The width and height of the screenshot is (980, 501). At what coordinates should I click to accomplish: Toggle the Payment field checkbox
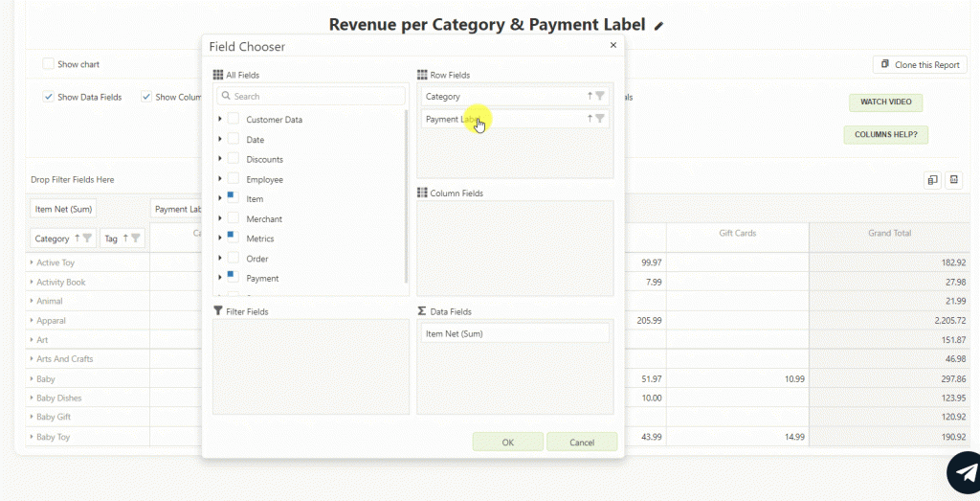click(234, 278)
